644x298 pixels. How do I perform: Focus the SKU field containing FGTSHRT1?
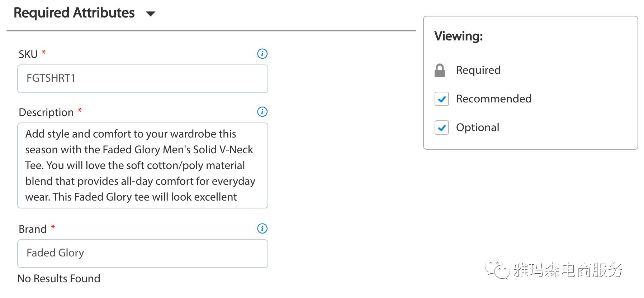click(143, 79)
